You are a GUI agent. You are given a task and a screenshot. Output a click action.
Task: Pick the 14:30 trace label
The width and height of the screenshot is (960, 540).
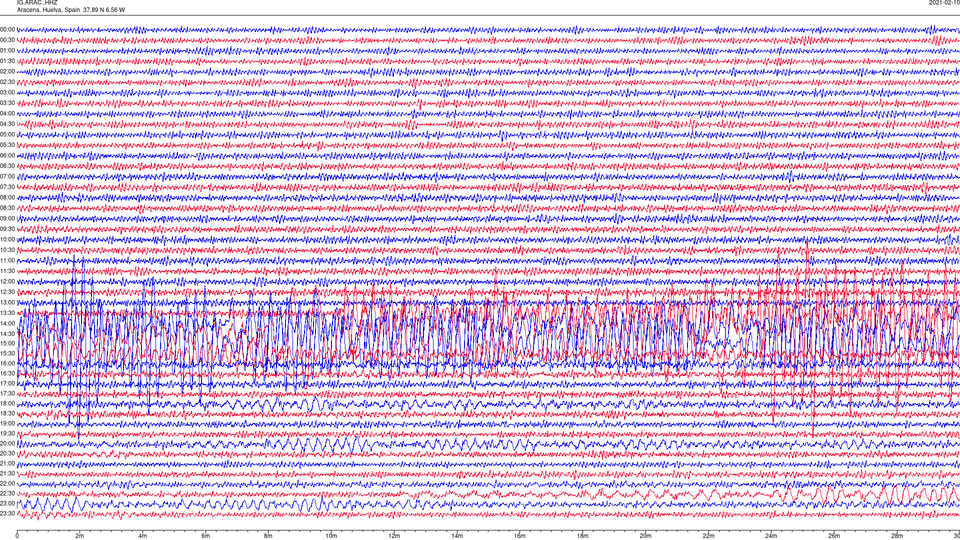tap(7, 334)
